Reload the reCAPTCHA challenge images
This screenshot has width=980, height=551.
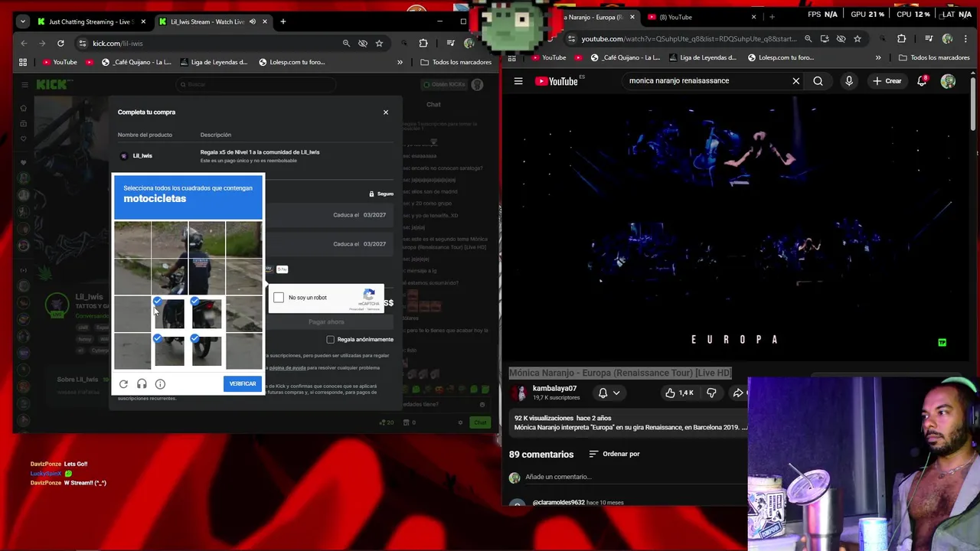pyautogui.click(x=123, y=384)
